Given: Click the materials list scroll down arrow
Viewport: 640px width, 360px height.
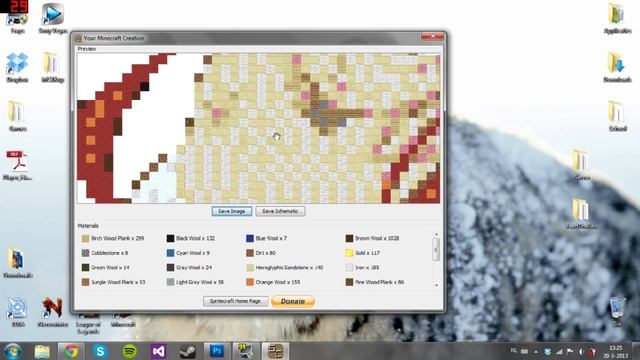Looking at the screenshot, I should (x=436, y=285).
